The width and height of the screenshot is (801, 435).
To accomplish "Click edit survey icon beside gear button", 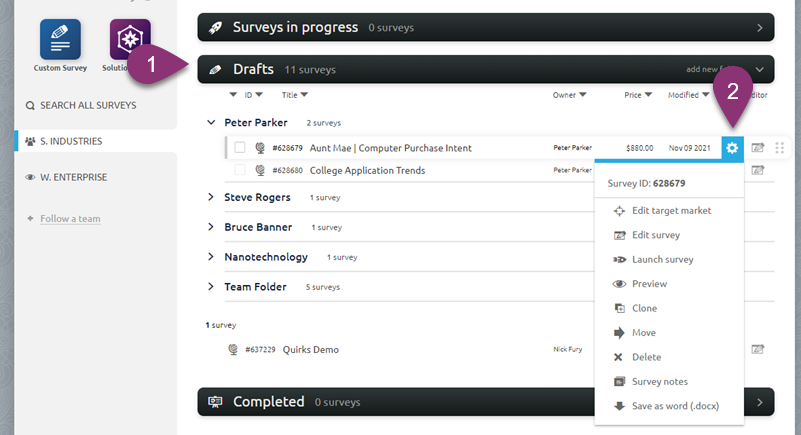I will coord(758,148).
